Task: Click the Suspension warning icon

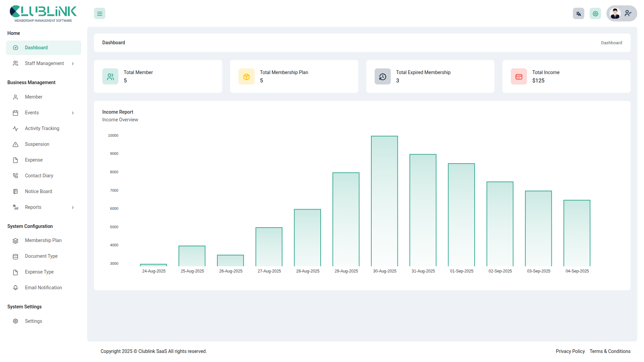Action: tap(15, 144)
